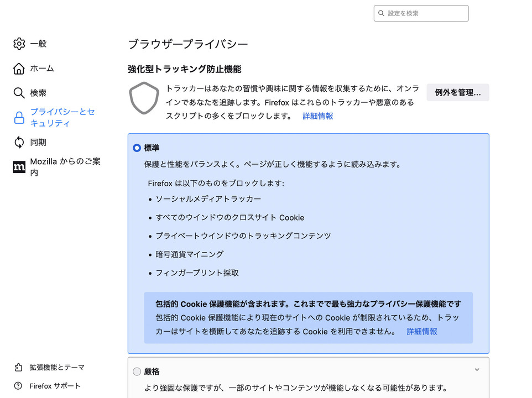Image resolution: width=532 pixels, height=398 pixels.
Task: Focus the 設定を検索 search field
Action: (x=421, y=13)
